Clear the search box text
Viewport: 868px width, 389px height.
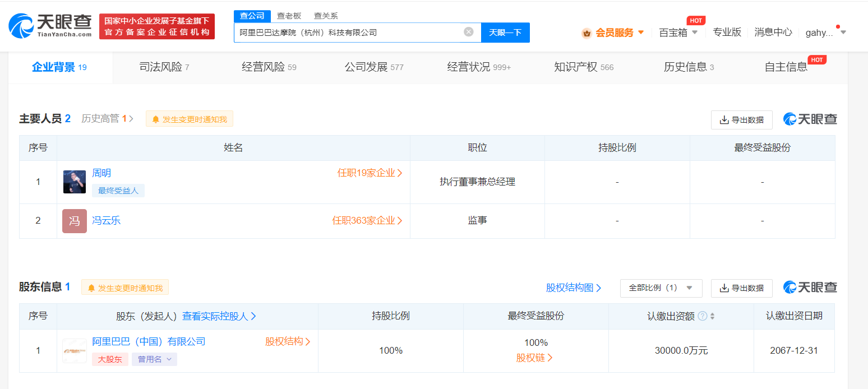tap(469, 32)
